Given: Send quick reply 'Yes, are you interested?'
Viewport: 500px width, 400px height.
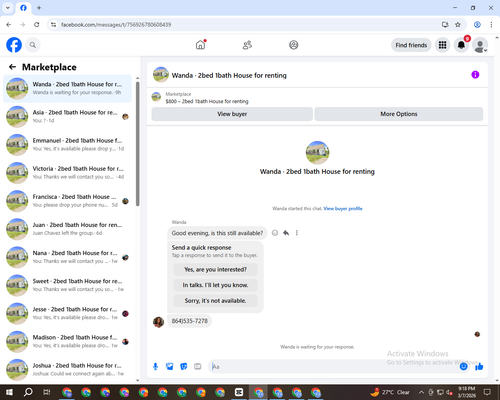Looking at the screenshot, I should (x=215, y=269).
